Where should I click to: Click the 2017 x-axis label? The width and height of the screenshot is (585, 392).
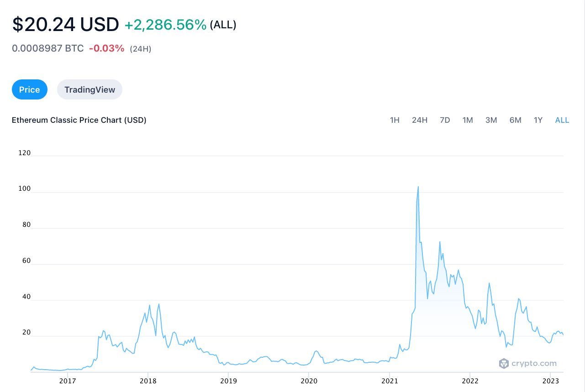68,381
